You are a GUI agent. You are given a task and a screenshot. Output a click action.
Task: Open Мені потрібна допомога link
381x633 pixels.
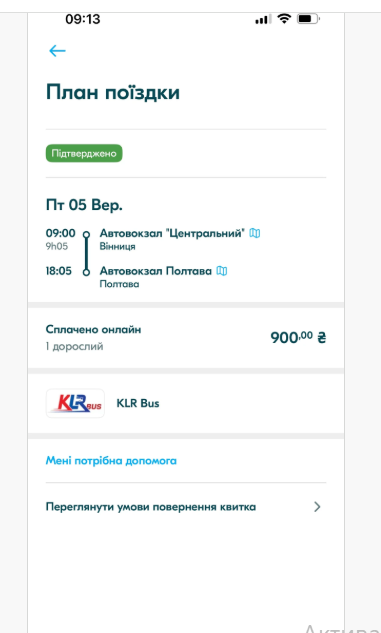pyautogui.click(x=111, y=461)
